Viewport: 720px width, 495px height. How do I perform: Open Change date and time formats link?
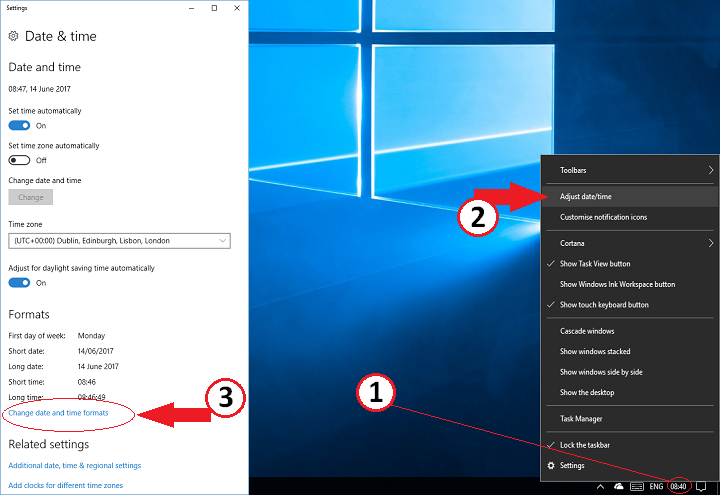tap(58, 412)
